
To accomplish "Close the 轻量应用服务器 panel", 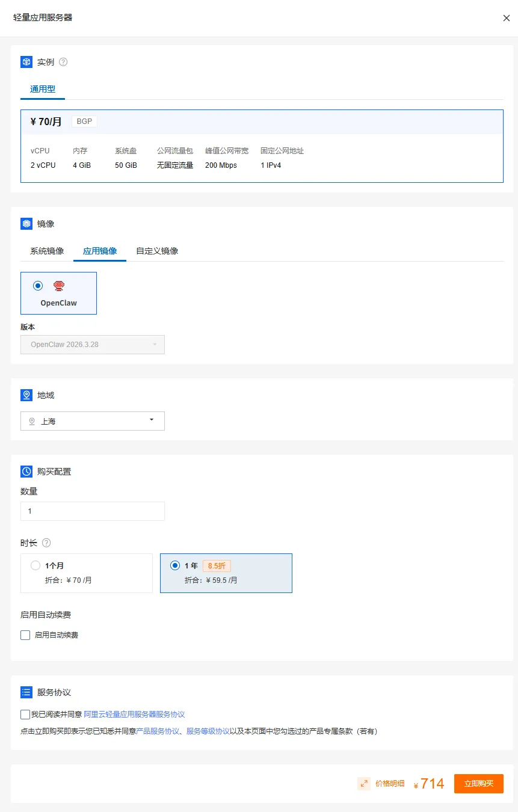I will click(506, 18).
